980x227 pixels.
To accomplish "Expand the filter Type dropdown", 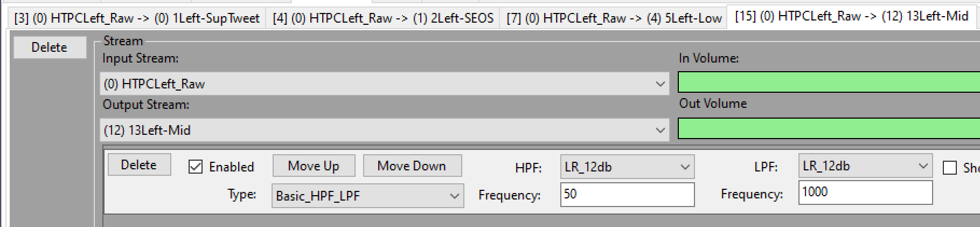I will [367, 196].
